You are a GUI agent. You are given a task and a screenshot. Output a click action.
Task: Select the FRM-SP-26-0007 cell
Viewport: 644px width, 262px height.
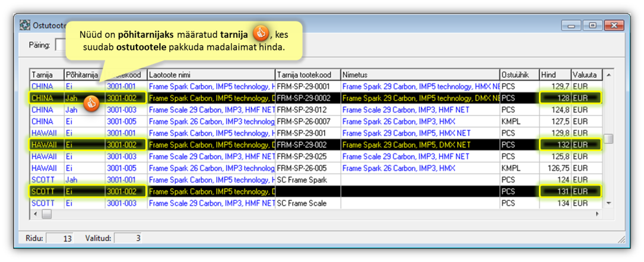coord(307,122)
